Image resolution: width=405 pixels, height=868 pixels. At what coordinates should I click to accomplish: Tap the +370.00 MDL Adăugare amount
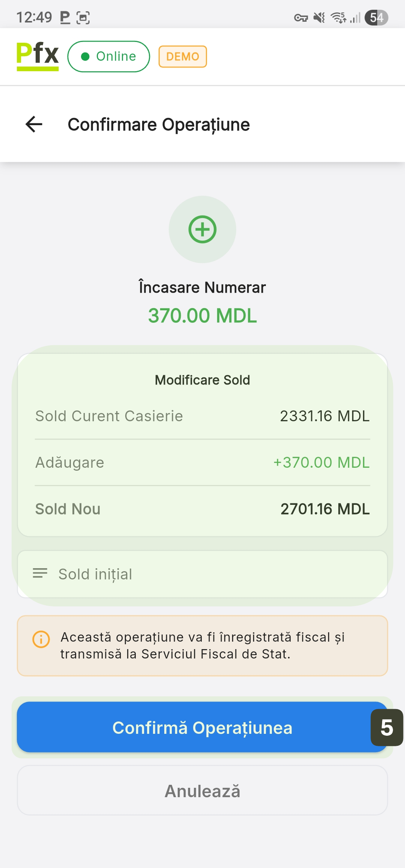[321, 462]
